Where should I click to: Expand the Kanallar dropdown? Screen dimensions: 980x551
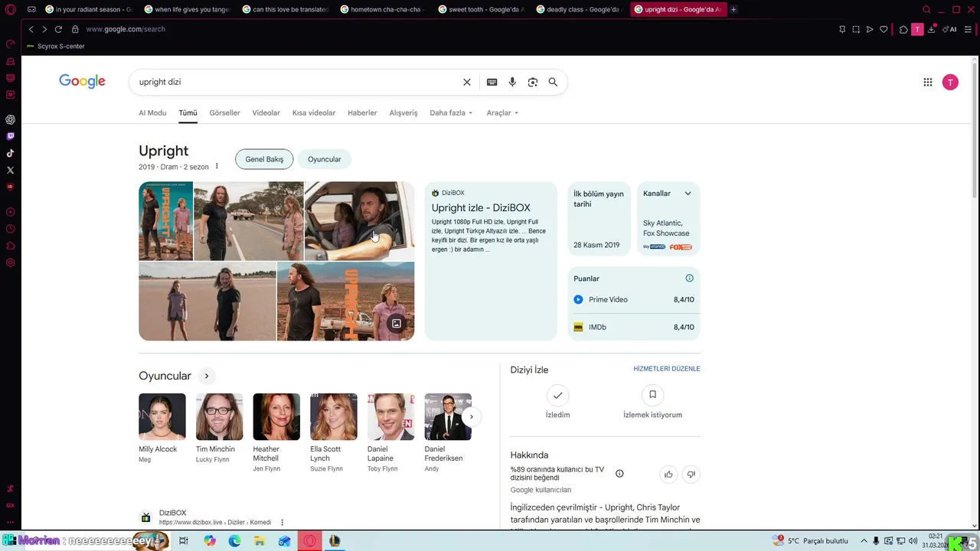(688, 194)
